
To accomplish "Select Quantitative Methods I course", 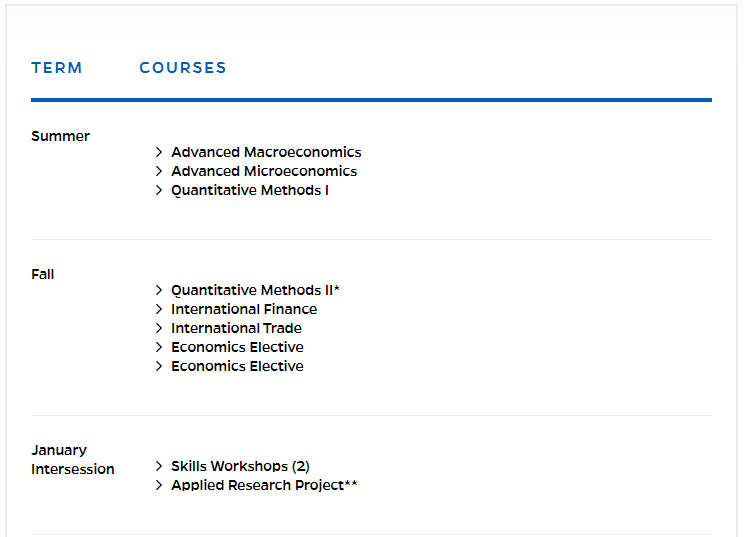I will (x=250, y=191).
